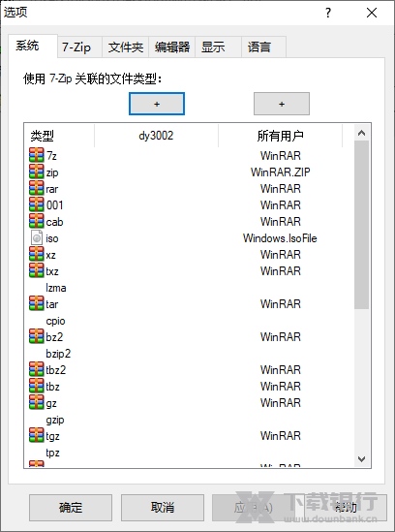Click the archive icon beside xz
The height and width of the screenshot is (532, 395).
tap(36, 255)
